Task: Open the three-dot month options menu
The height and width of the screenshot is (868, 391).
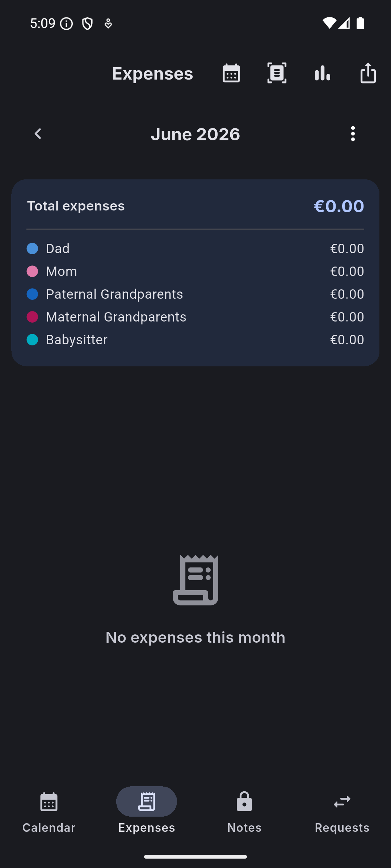Action: pos(353,134)
